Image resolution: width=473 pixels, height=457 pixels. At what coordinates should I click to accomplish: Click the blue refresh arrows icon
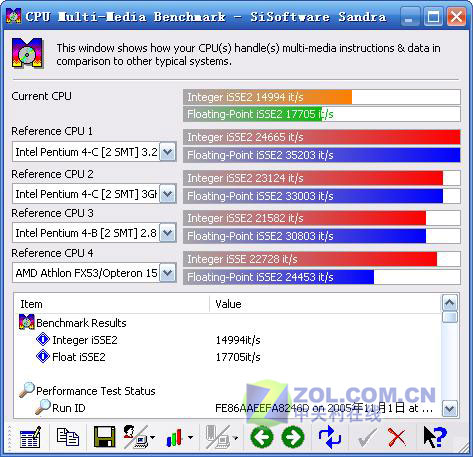(x=329, y=437)
